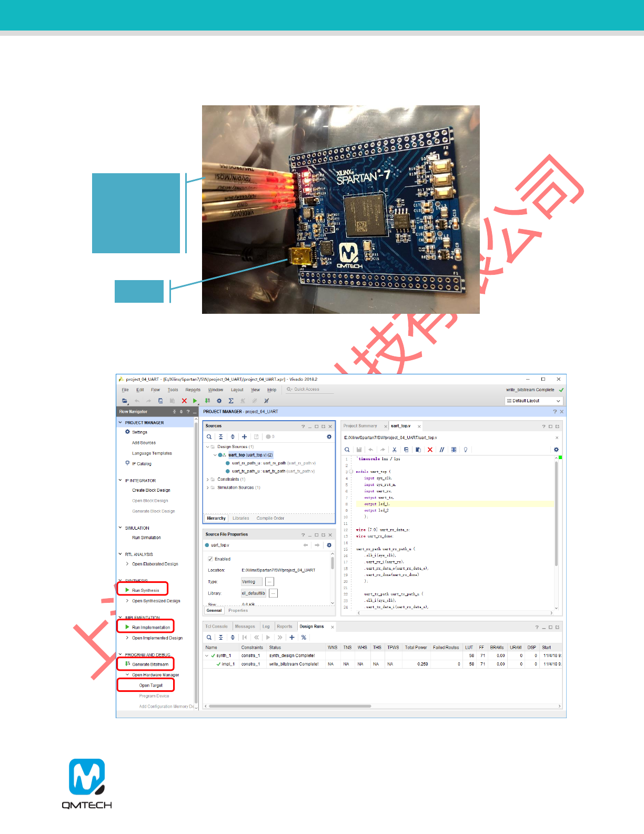Click Generate Bitstream in Flow Navigator

[x=150, y=664]
